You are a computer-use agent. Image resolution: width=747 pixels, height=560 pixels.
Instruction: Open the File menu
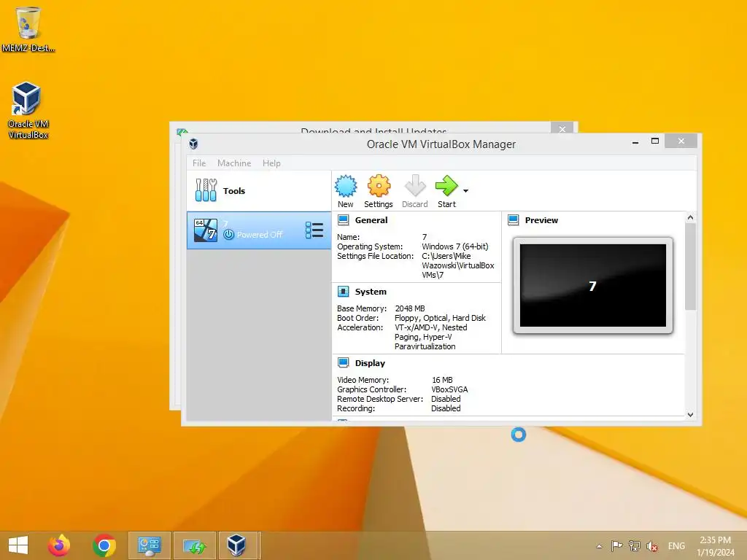pyautogui.click(x=199, y=163)
